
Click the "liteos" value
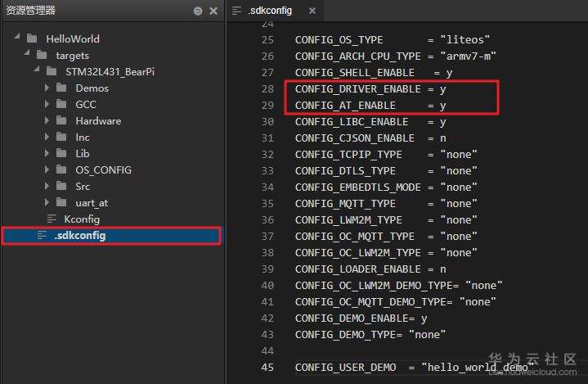pyautogui.click(x=465, y=40)
